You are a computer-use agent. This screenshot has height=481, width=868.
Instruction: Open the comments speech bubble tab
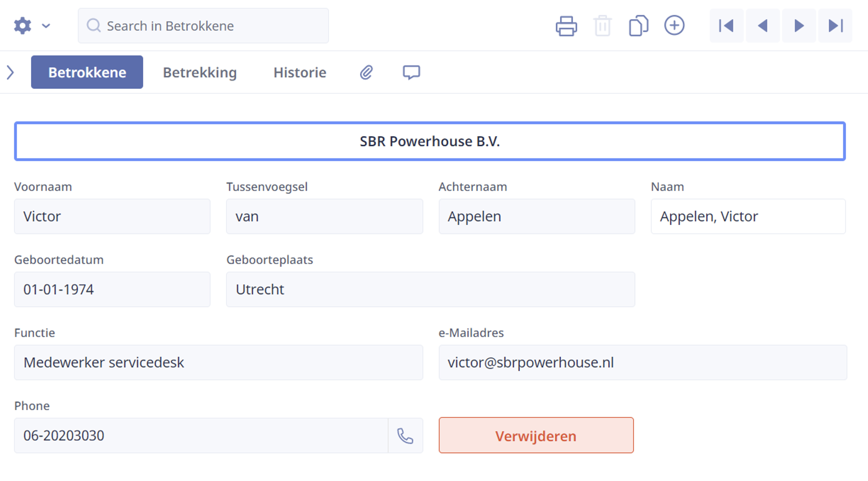tap(411, 72)
